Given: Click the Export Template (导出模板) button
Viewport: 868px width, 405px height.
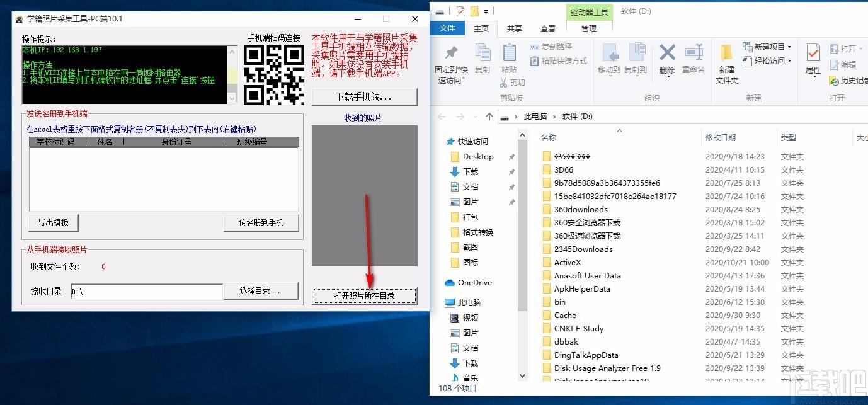Looking at the screenshot, I should (53, 222).
